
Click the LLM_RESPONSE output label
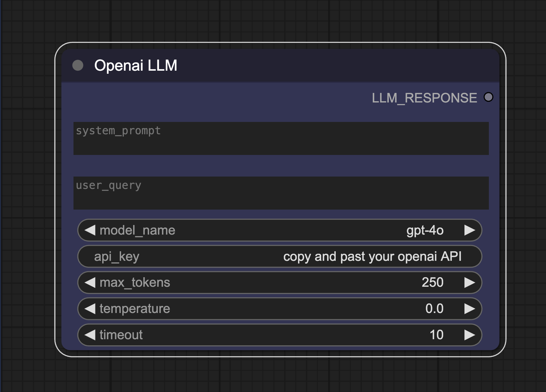(x=424, y=98)
